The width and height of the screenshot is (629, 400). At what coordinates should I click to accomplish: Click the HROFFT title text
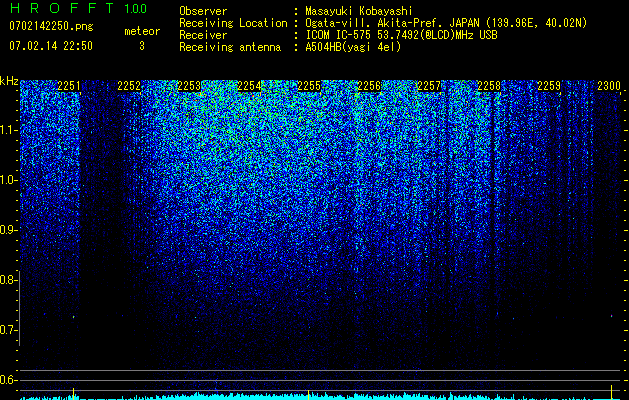click(61, 8)
